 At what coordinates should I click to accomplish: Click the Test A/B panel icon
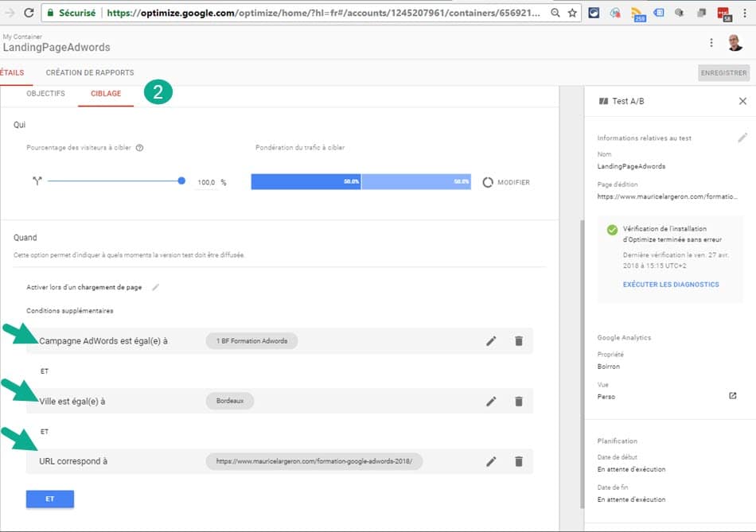pyautogui.click(x=603, y=101)
